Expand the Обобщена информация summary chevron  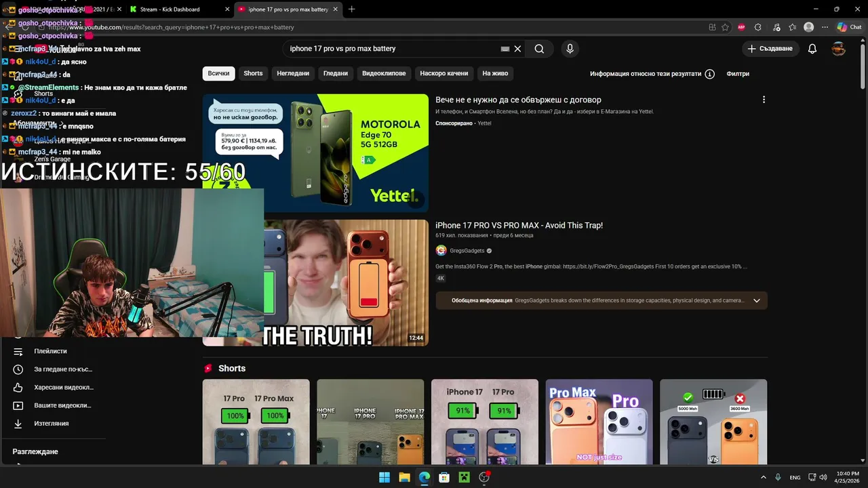pos(757,300)
